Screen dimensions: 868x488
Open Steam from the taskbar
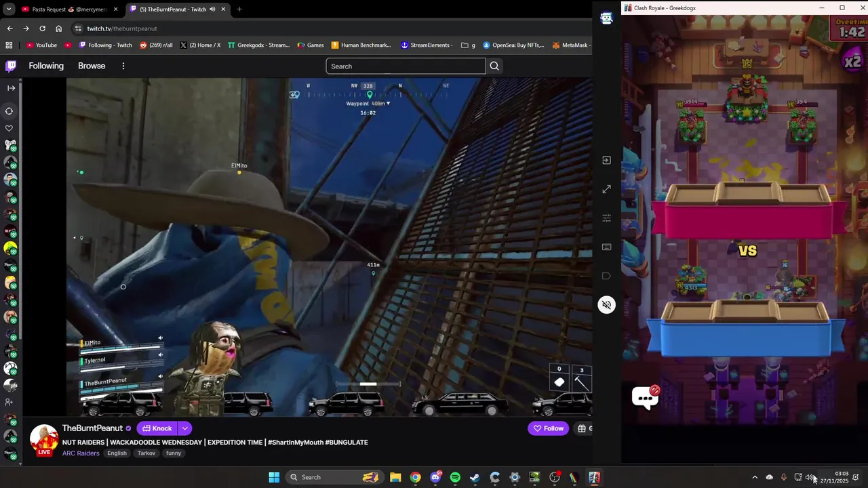point(475,477)
